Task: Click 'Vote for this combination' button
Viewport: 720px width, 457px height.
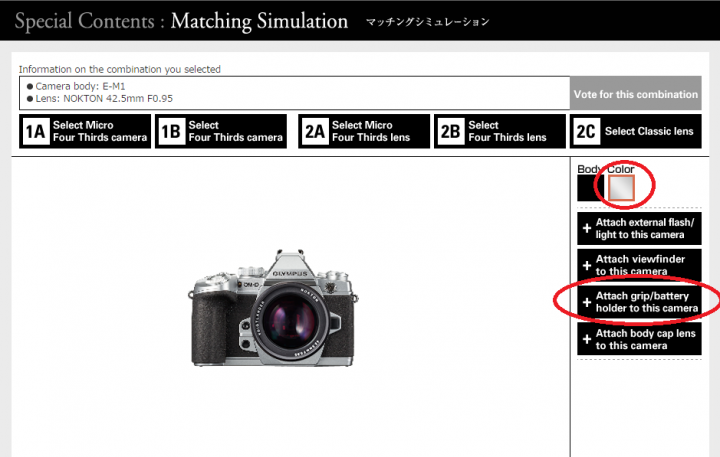Action: [x=636, y=93]
